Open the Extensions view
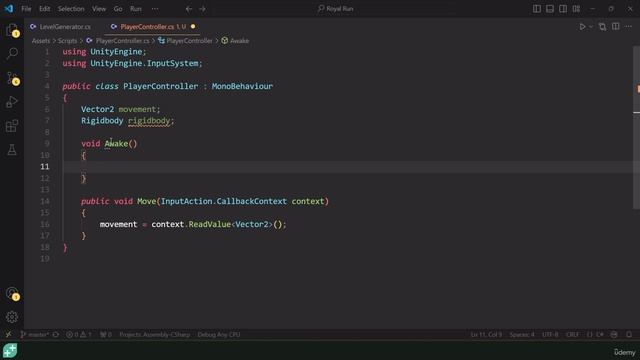Screen dimensions: 640x360 (x=12, y=126)
